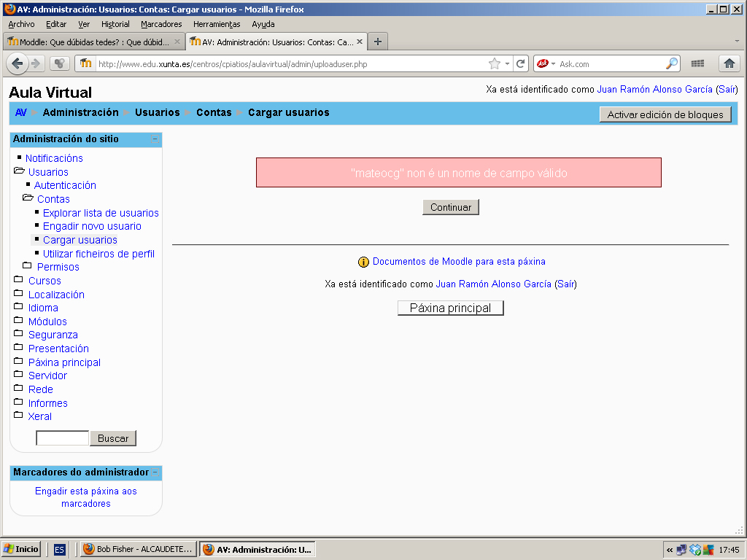Expand the Seguranza section
Viewport: 747px width, 560px height.
[19, 335]
